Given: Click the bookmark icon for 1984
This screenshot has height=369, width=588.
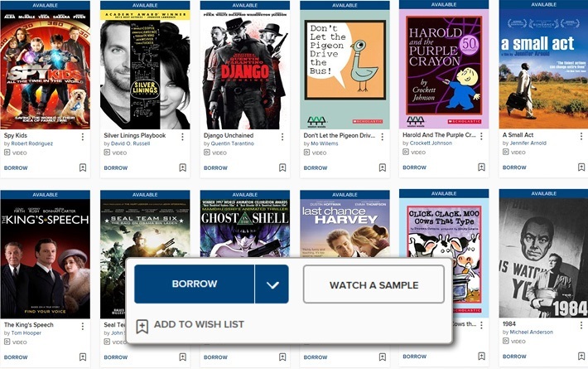Looking at the screenshot, I should [x=581, y=357].
